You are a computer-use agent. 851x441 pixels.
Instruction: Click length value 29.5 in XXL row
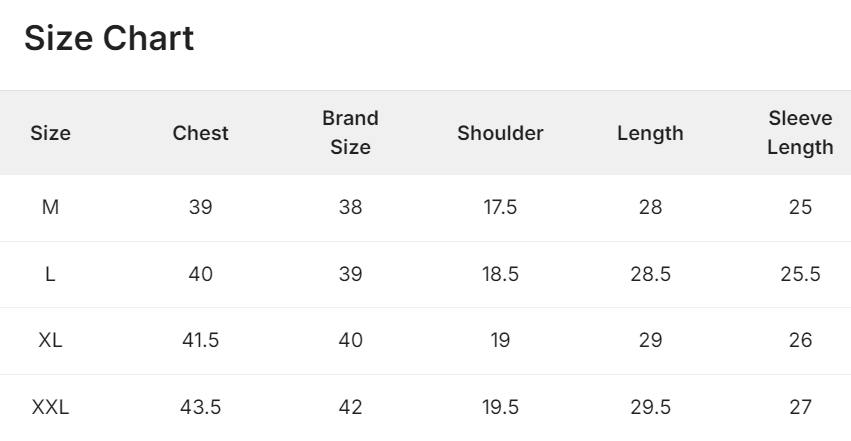click(650, 407)
